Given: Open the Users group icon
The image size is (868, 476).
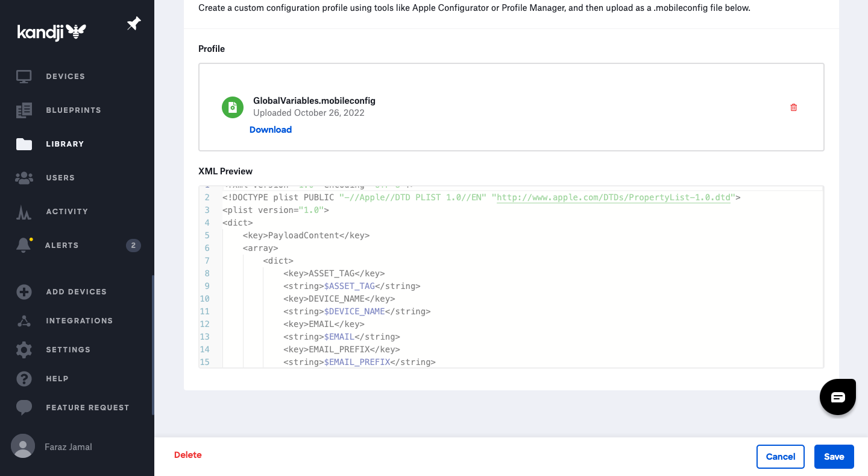Looking at the screenshot, I should pos(24,178).
